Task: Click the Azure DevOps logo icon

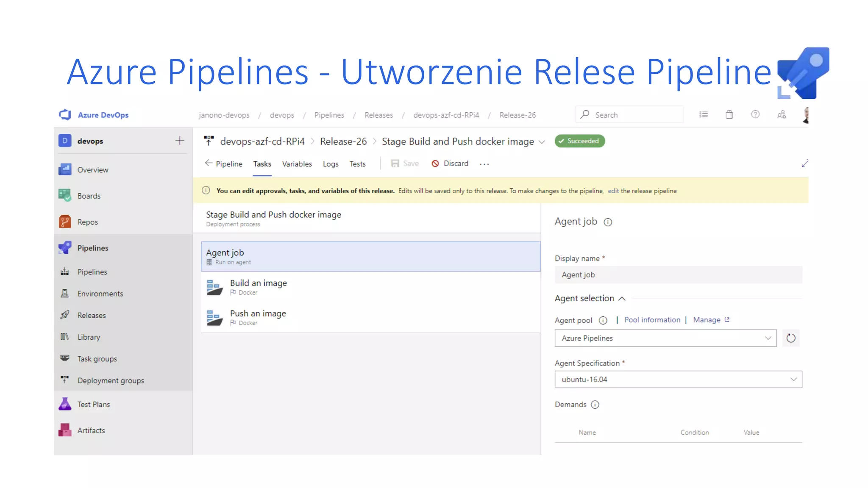Action: [x=65, y=115]
